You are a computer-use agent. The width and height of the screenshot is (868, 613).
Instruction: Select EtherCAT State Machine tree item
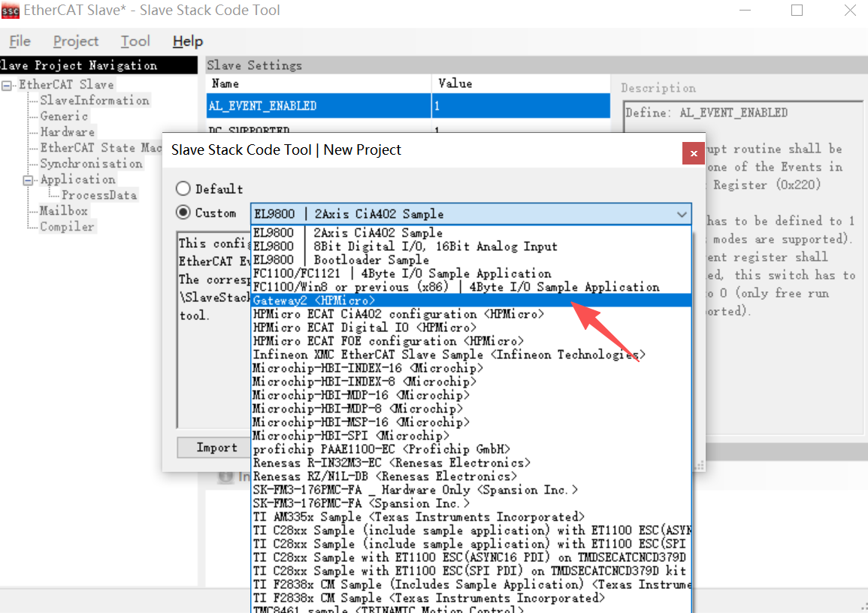click(101, 148)
